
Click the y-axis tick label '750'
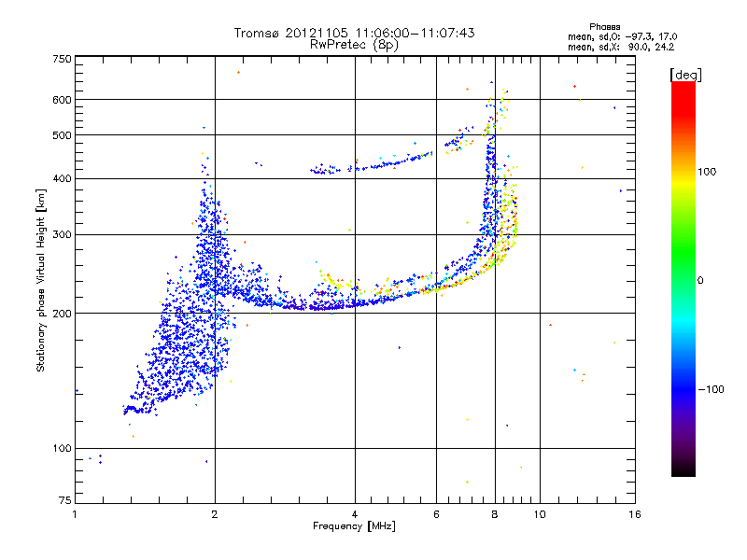pos(62,59)
